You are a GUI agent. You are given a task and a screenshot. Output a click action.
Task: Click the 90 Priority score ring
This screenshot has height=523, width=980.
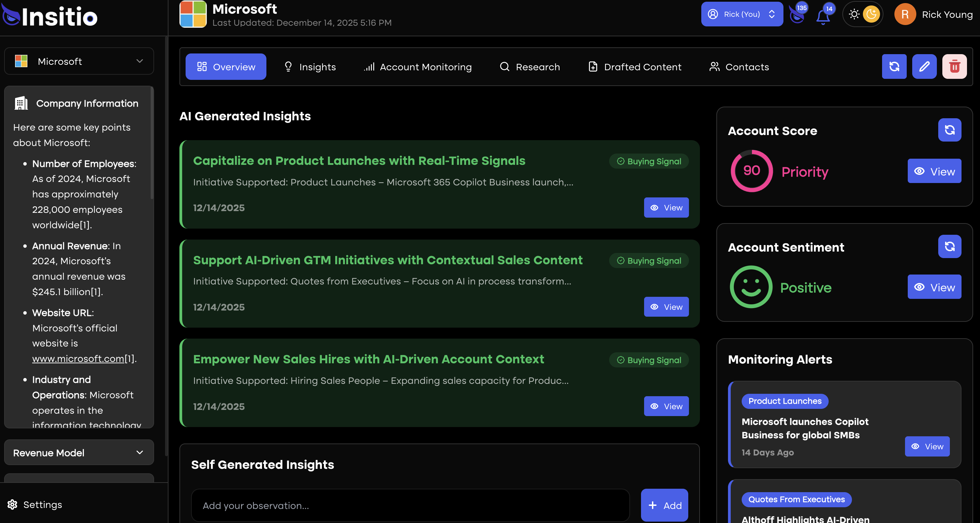coord(751,171)
